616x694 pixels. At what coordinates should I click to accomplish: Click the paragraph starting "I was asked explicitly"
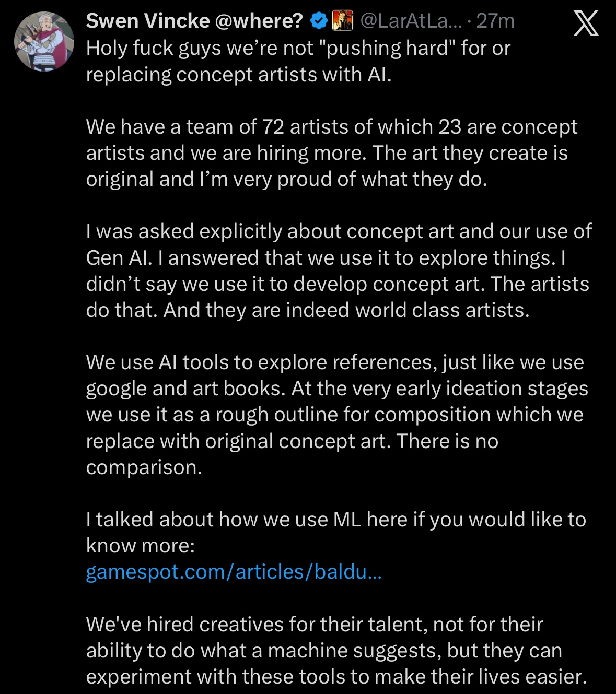(x=339, y=270)
